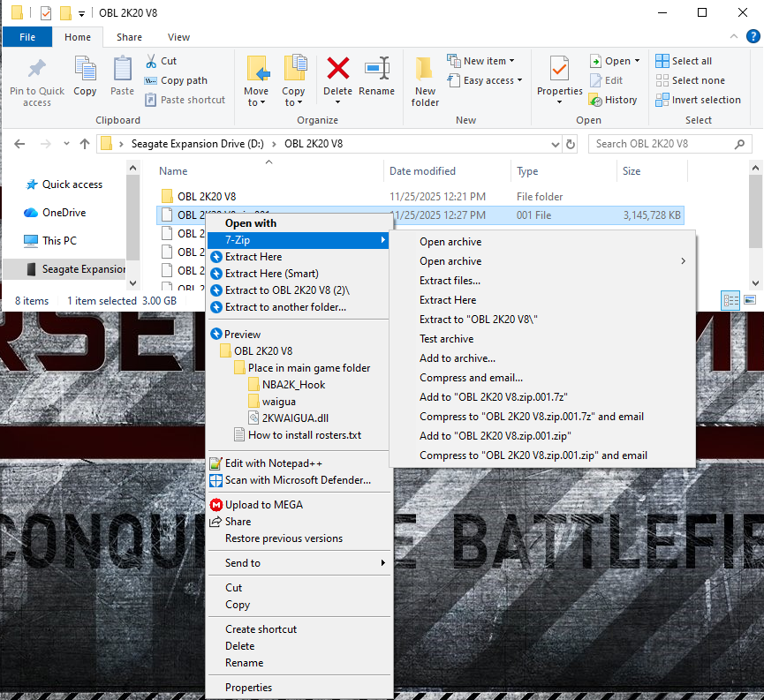This screenshot has width=764, height=700.
Task: Click the Rename icon in Organize group
Action: coord(376,68)
